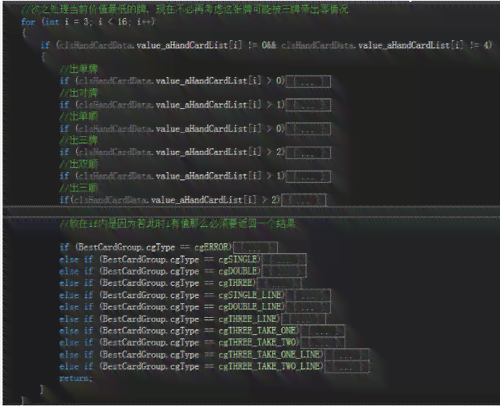The height and width of the screenshot is (407, 500).
Task: Expand the collapsed cgTHREE_TAKE_TWO block
Action: pos(322,343)
